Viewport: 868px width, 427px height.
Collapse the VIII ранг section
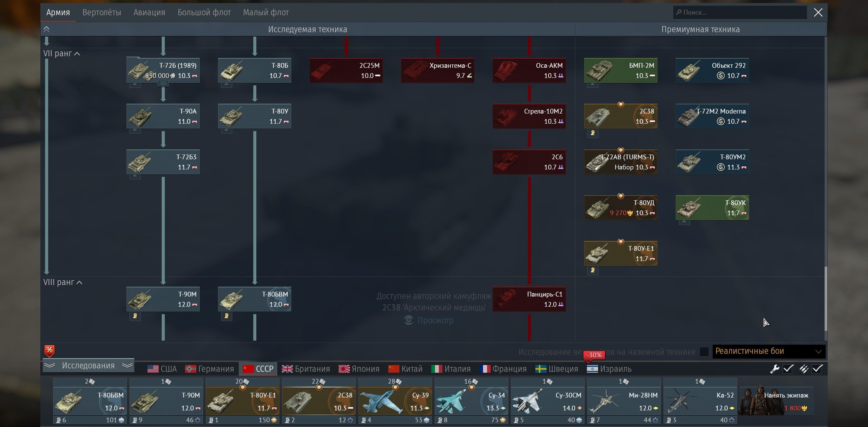(63, 282)
